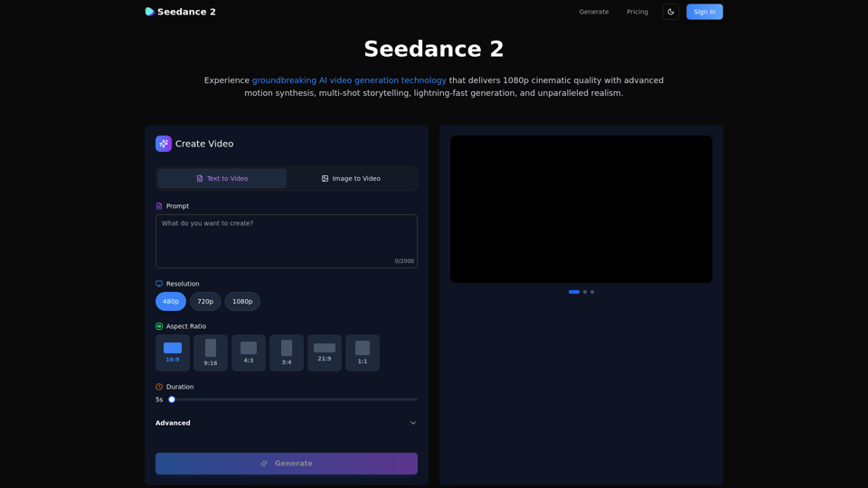Select 720p resolution

tap(205, 302)
